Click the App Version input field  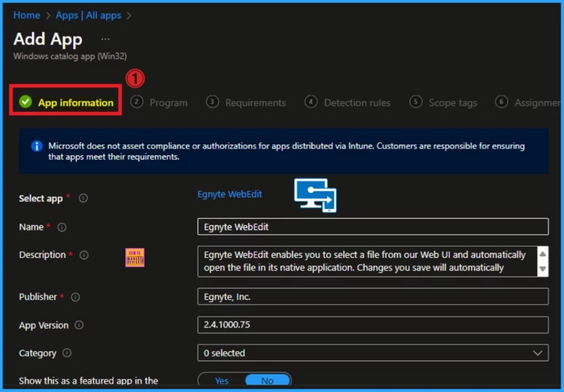pos(373,325)
